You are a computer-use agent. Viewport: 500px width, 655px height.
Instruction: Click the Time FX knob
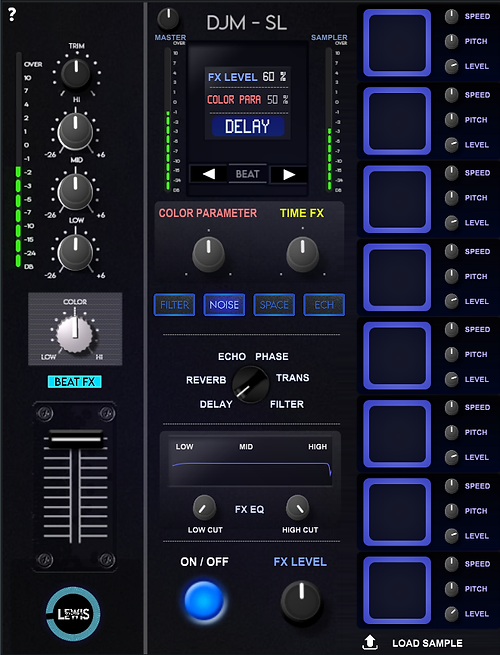[x=302, y=253]
